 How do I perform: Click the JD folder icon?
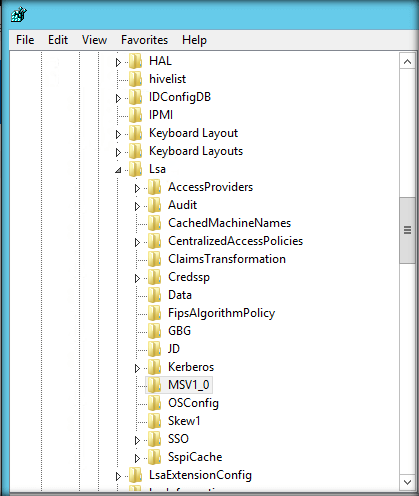(x=154, y=349)
